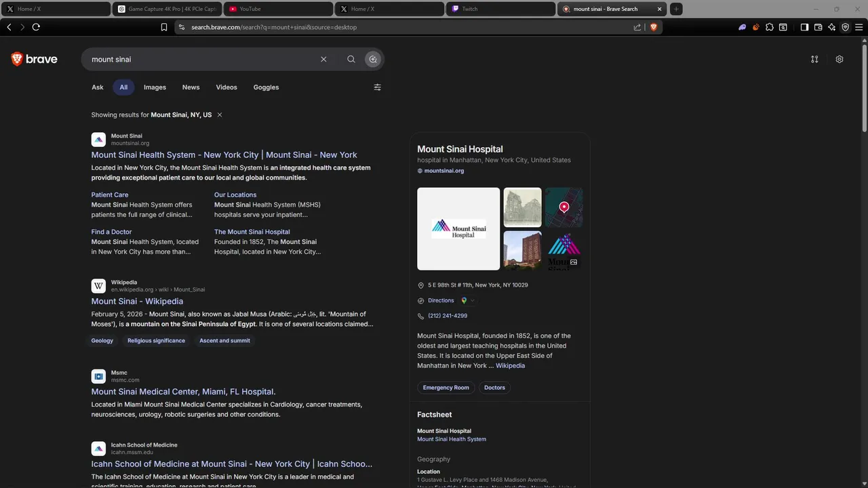Click the Answer with AI icon in search box
Image resolution: width=868 pixels, height=488 pixels.
(x=372, y=59)
